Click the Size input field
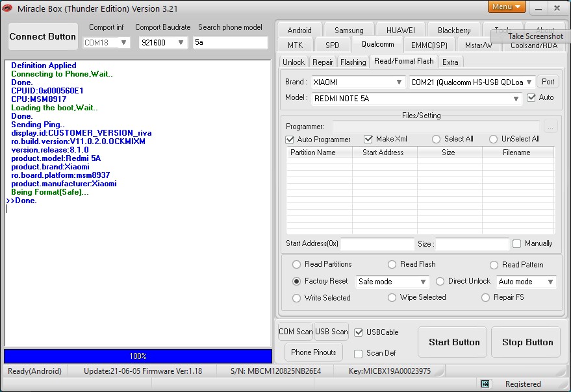 (472, 244)
